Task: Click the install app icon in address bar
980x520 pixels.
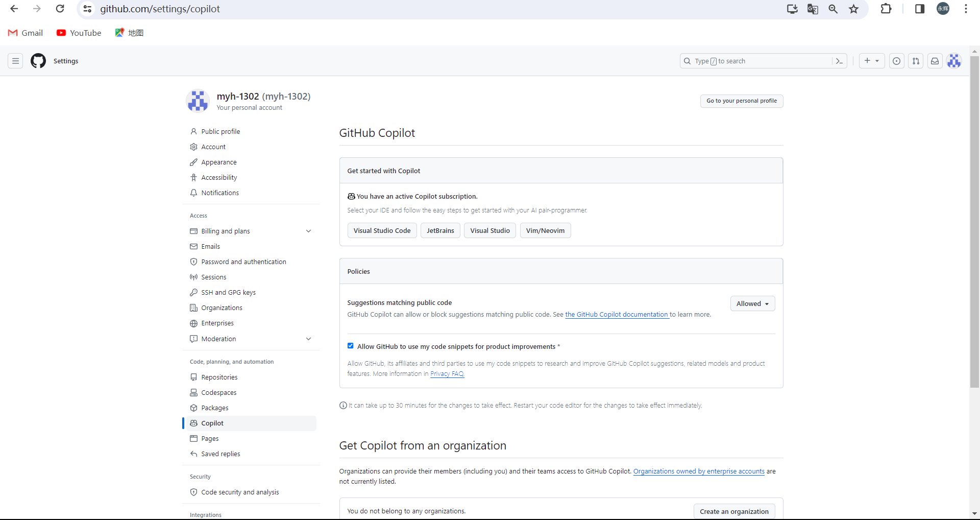Action: 792,9
